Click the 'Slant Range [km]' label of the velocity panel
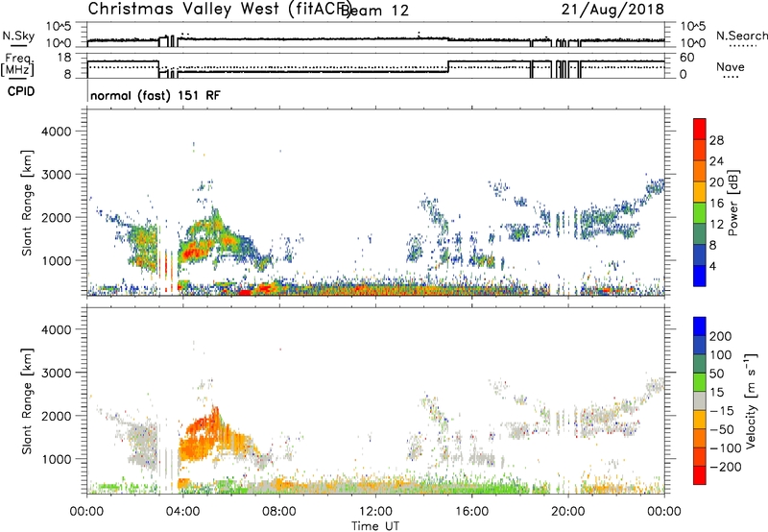 point(27,401)
